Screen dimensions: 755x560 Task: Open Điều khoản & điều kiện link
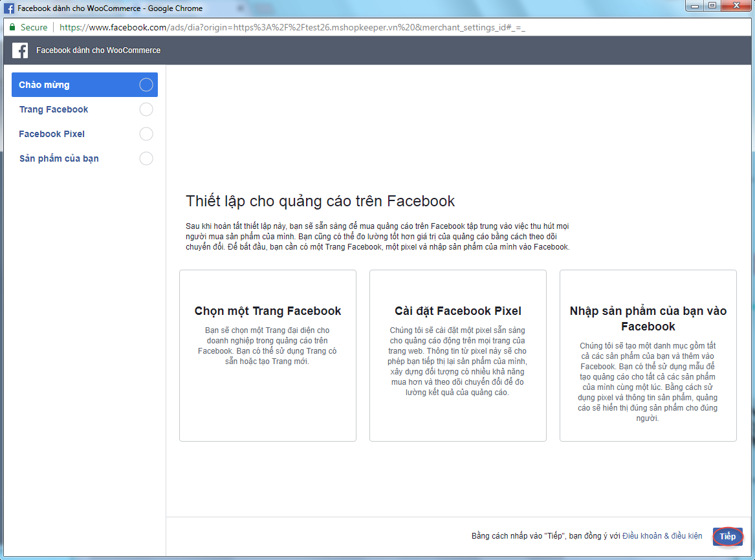(662, 535)
